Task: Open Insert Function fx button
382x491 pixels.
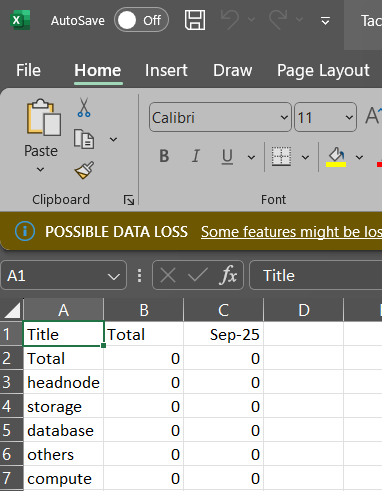Action: pyautogui.click(x=228, y=275)
